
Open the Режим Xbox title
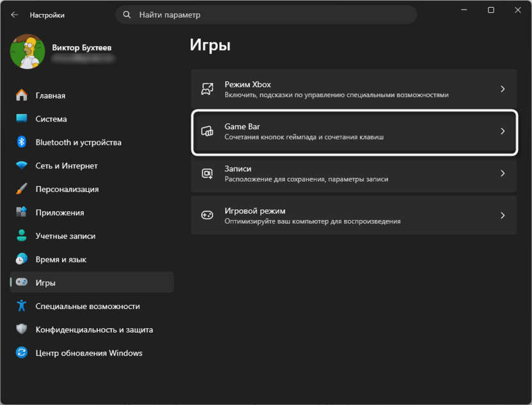pyautogui.click(x=247, y=84)
